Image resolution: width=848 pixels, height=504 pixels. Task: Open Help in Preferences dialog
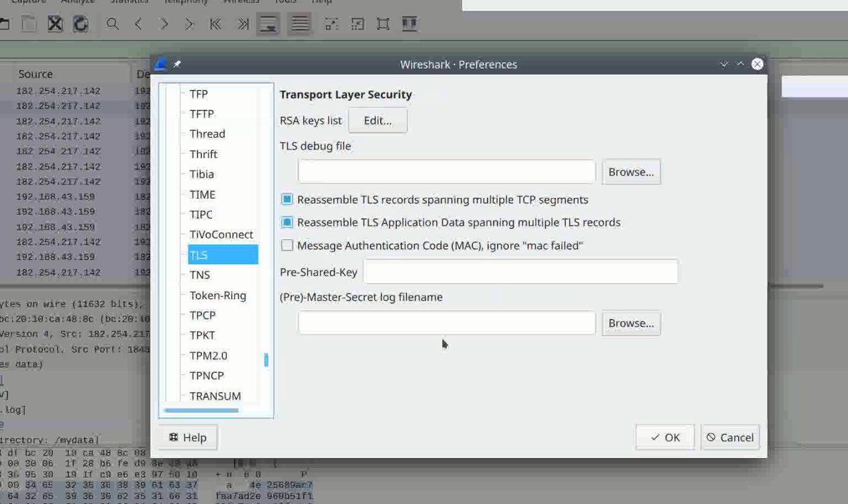[x=188, y=438]
